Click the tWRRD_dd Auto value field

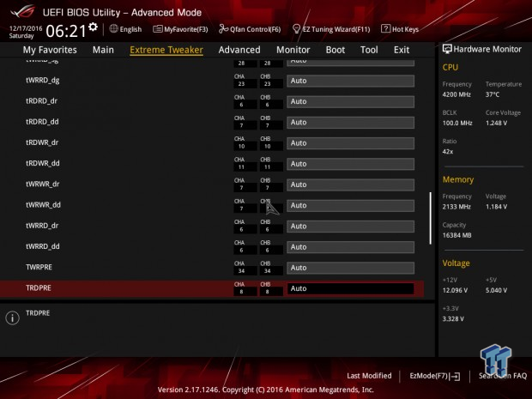pyautogui.click(x=350, y=247)
